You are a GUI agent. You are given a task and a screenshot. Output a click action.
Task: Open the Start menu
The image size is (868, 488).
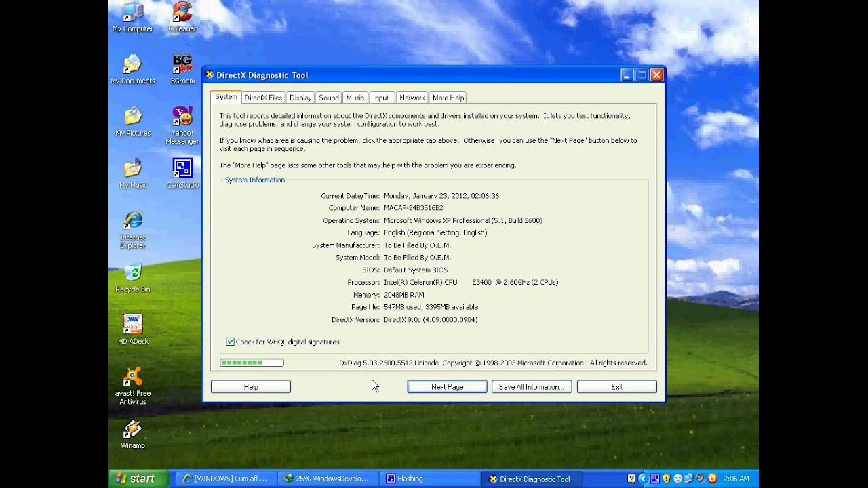pos(140,479)
